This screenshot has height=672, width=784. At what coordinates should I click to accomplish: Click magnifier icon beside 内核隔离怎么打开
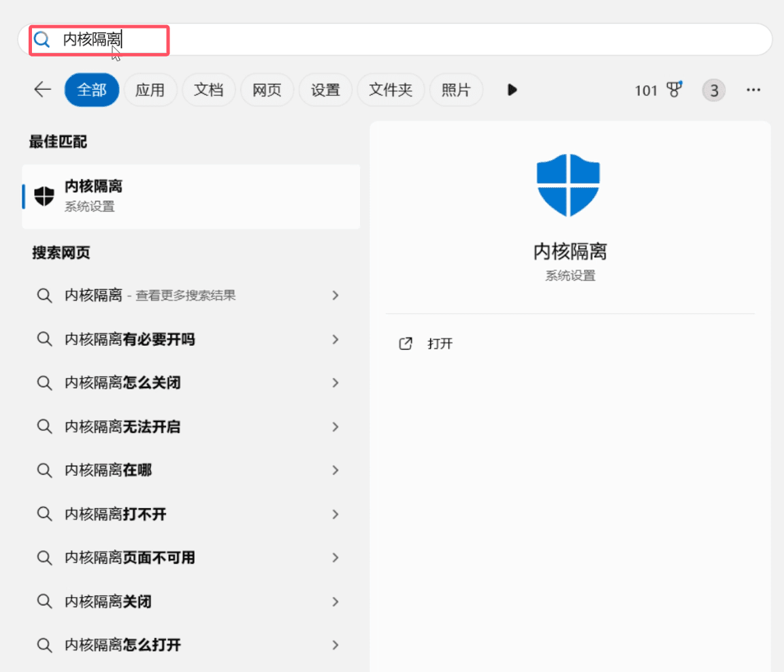(44, 645)
